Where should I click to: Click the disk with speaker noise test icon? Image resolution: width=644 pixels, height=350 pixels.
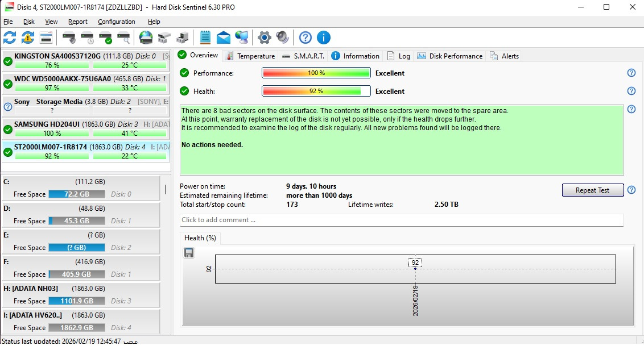coord(69,37)
